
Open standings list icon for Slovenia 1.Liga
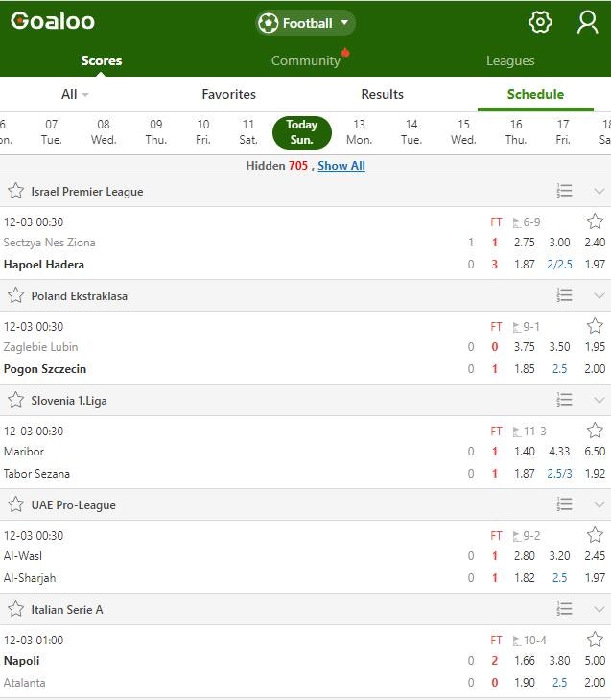point(564,400)
